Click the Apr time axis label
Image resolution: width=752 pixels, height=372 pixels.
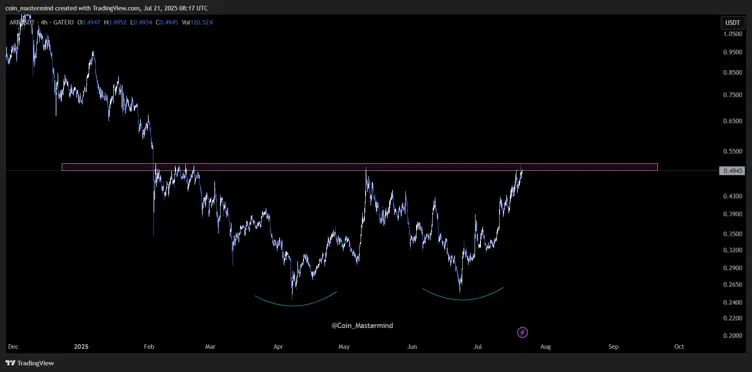click(x=279, y=346)
